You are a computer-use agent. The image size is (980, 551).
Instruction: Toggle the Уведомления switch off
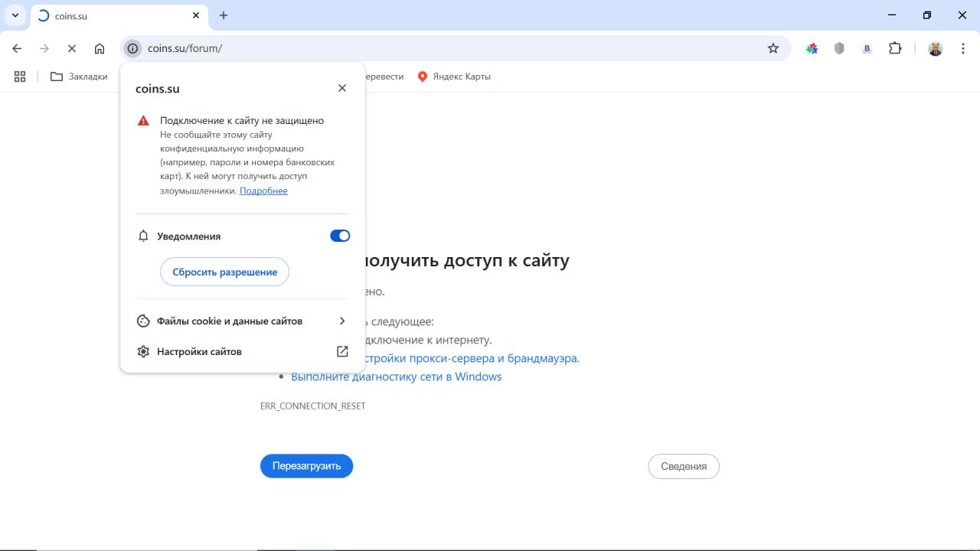pyautogui.click(x=340, y=236)
